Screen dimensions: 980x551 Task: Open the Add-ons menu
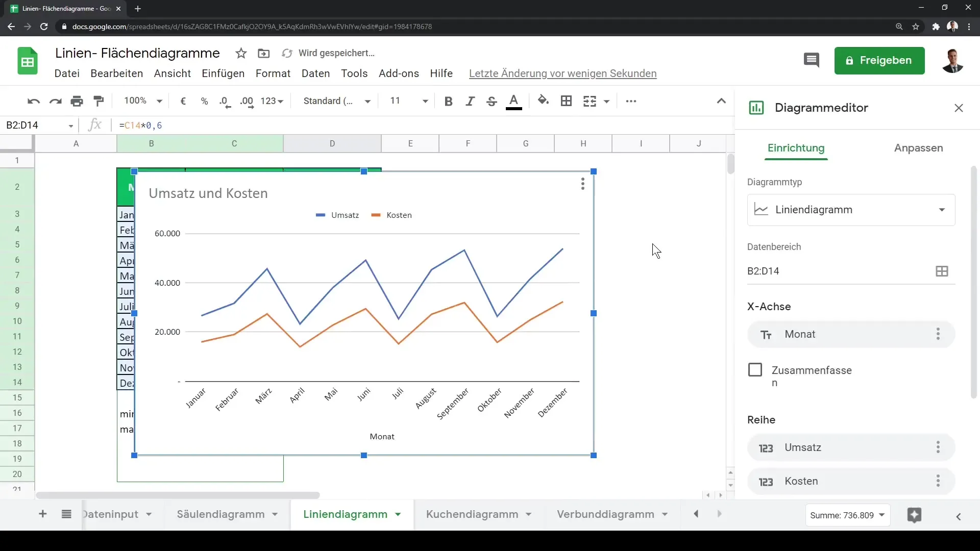[399, 73]
